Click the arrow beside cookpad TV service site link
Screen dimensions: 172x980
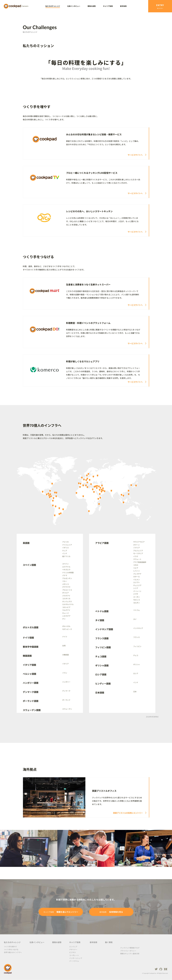coord(145,193)
